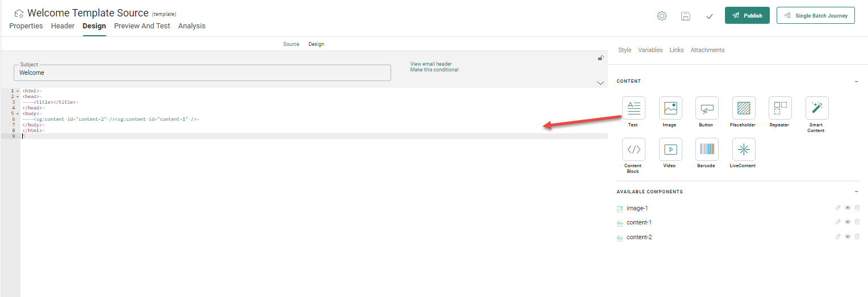The width and height of the screenshot is (868, 297).
Task: Click the Make this conditional link
Action: click(434, 70)
